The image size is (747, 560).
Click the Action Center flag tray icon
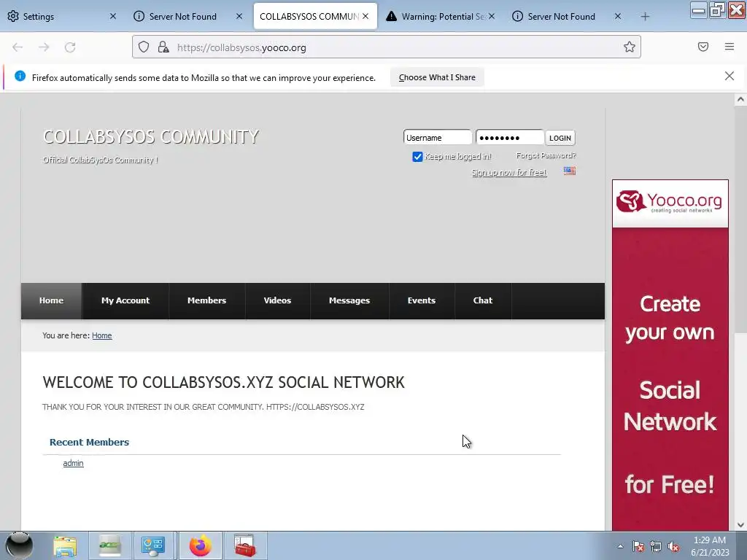[638, 547]
